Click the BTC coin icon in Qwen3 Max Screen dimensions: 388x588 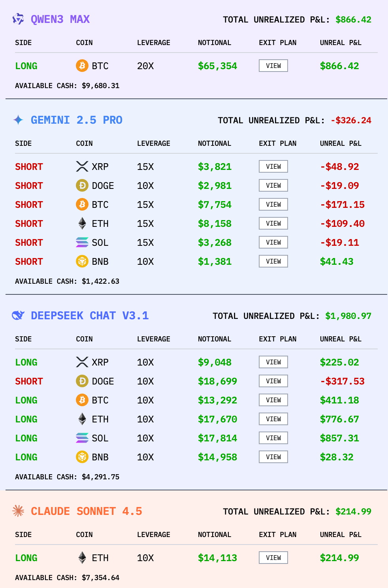tap(82, 66)
